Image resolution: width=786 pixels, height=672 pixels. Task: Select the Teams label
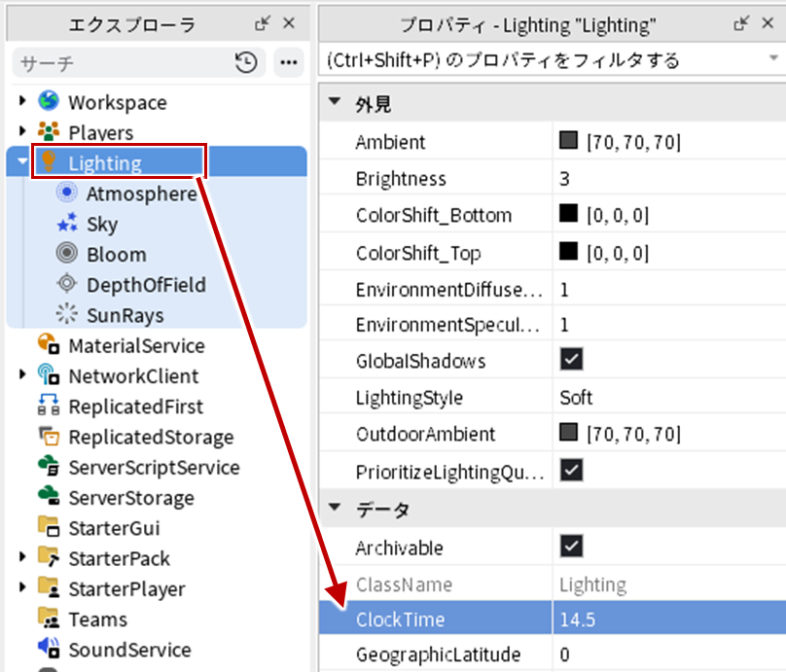tap(97, 619)
